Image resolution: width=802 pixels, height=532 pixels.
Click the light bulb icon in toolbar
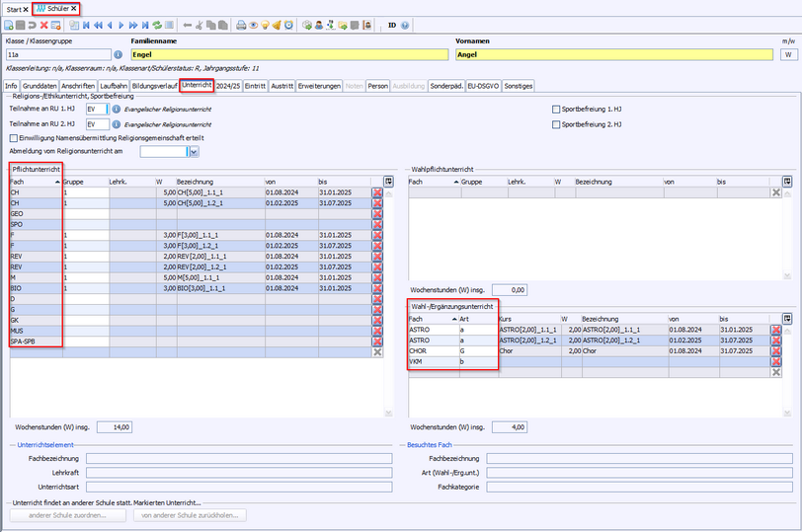coord(265,25)
